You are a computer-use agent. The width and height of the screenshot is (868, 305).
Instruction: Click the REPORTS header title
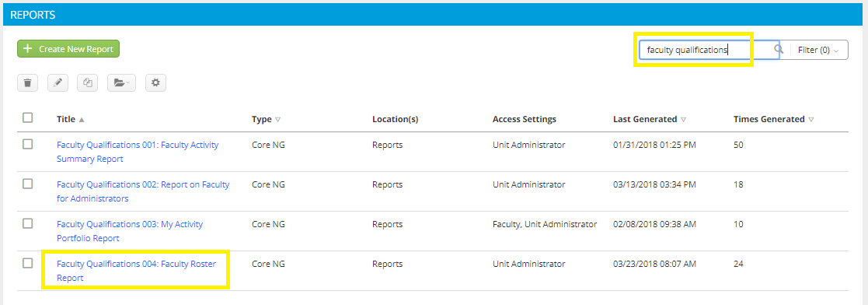[x=33, y=15]
